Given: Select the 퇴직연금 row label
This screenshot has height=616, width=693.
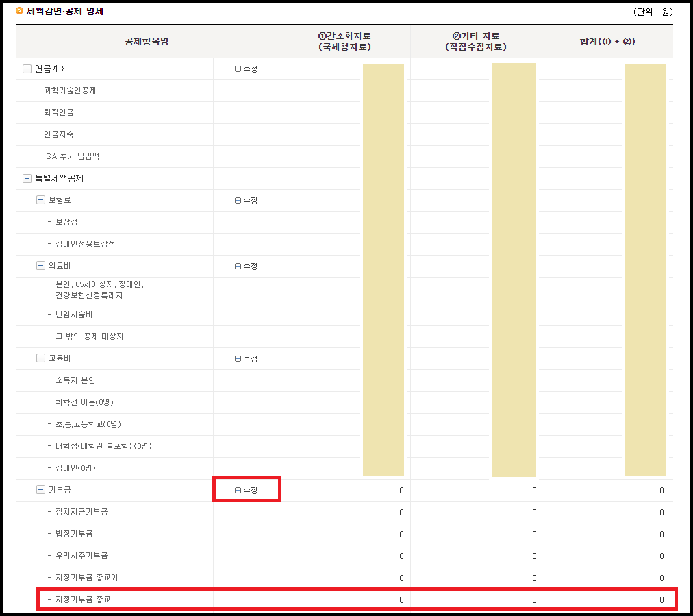Looking at the screenshot, I should tap(58, 112).
